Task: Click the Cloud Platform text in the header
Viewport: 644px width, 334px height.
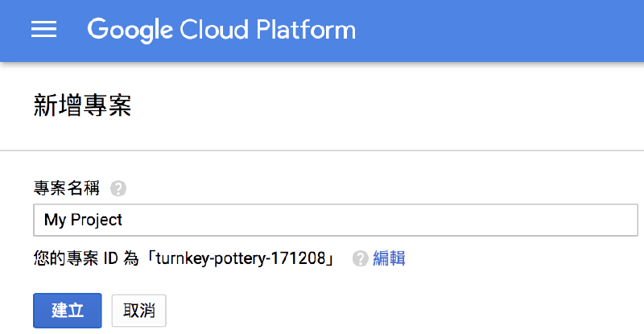Action: (269, 30)
